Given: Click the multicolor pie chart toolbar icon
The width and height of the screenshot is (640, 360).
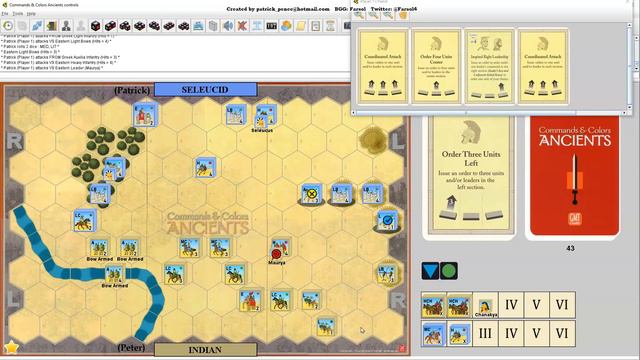Looking at the screenshot, I should pos(287,26).
